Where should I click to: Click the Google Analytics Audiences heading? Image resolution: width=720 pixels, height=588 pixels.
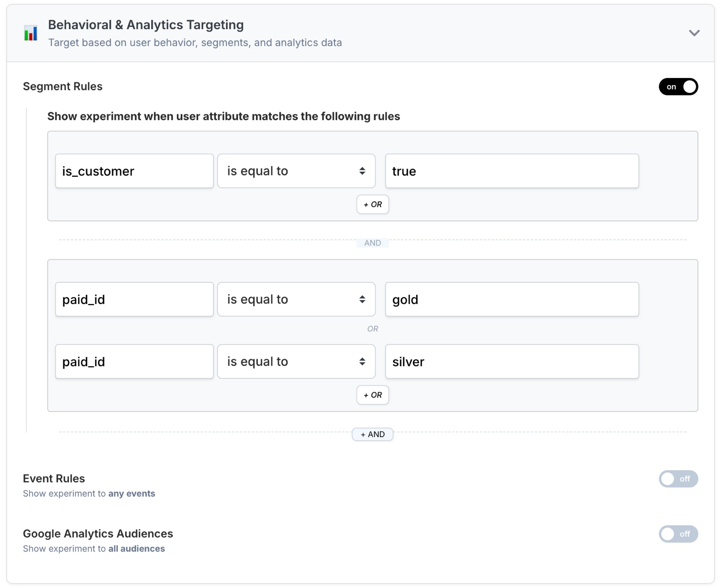point(98,534)
